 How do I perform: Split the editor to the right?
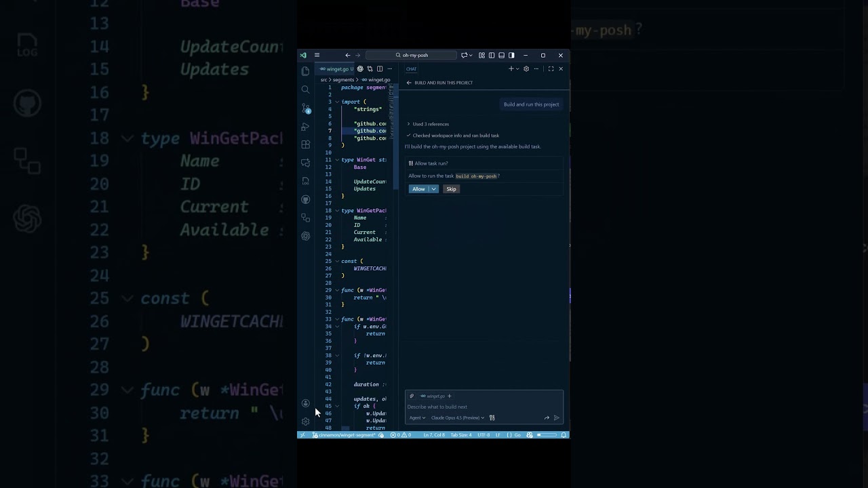tap(380, 68)
